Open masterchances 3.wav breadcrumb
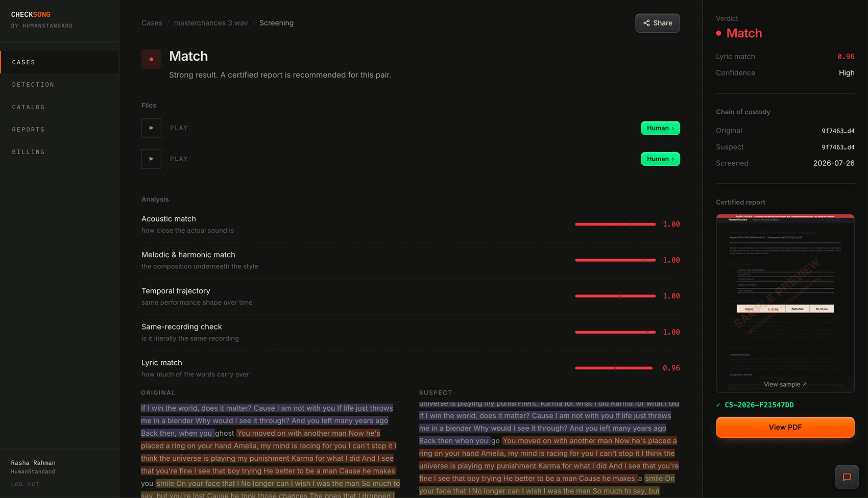 (211, 23)
